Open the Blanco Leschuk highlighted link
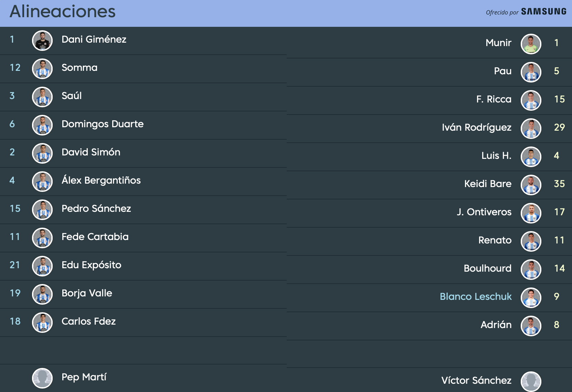572x392 pixels. [x=476, y=296]
